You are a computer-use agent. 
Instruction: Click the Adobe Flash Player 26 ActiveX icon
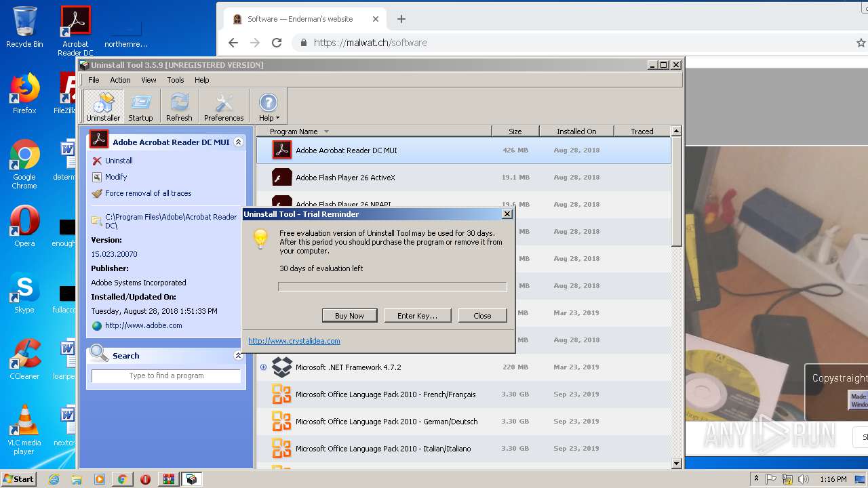[x=281, y=177]
